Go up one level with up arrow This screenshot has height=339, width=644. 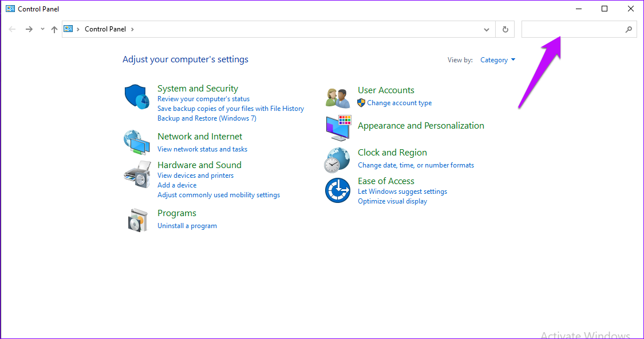coord(54,30)
